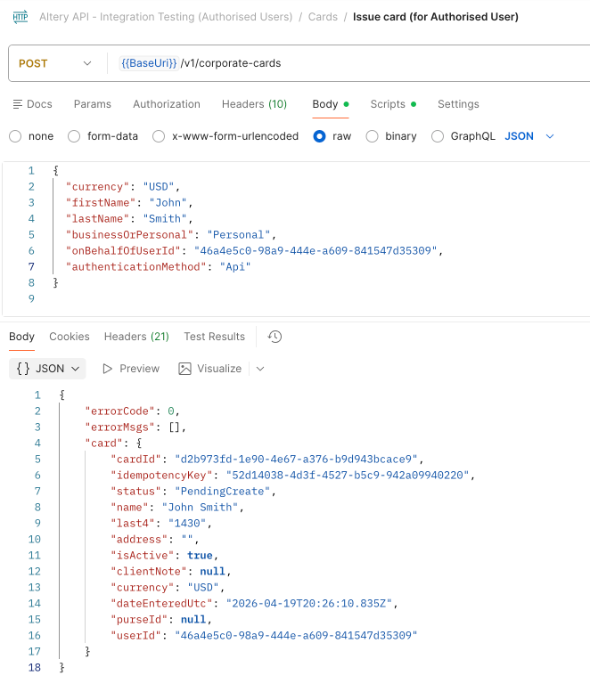Click the authenticationMethod "Api" value
This screenshot has height=700, width=590.
[235, 267]
